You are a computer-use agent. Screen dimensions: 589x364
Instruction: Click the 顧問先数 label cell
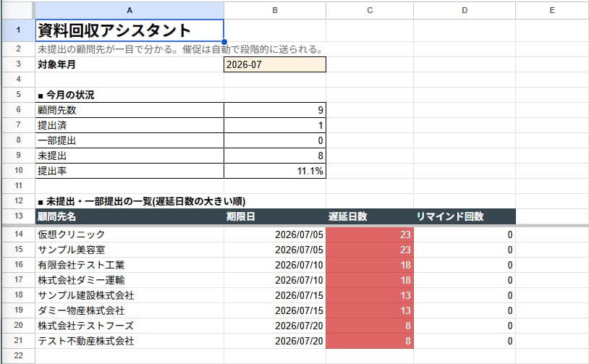tap(130, 110)
